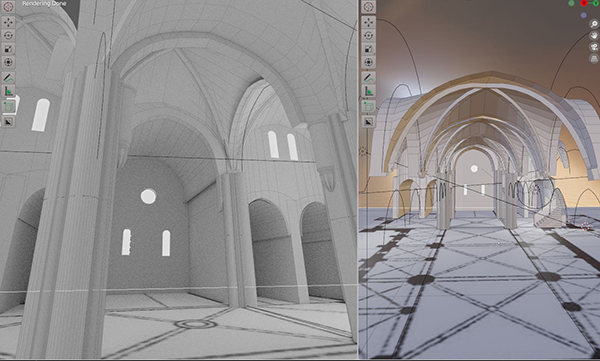
Task: Select the Scale tool in the grayscale rendered viewport
Action: click(8, 49)
